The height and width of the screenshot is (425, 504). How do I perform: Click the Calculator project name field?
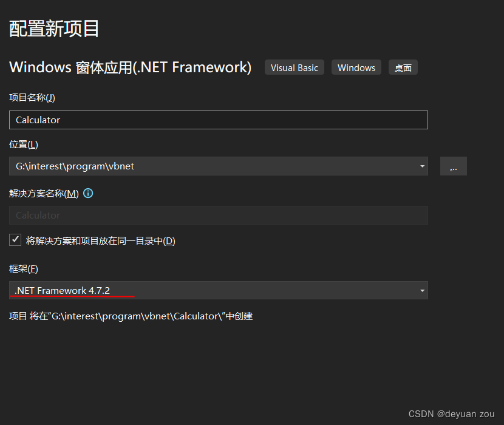219,120
